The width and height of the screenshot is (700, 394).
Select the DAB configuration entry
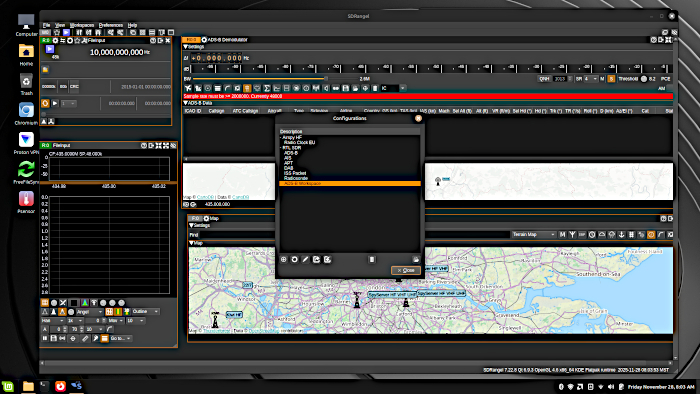point(288,168)
